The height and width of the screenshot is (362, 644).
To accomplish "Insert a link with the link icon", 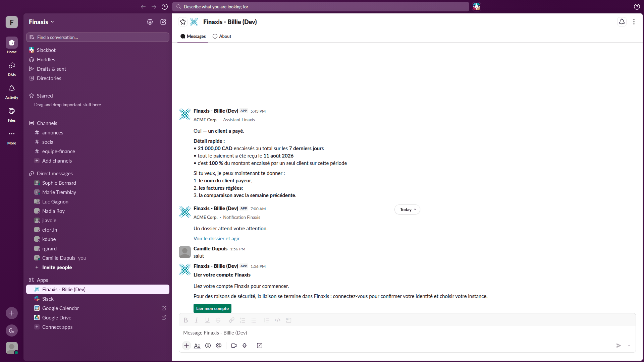I will (232, 320).
